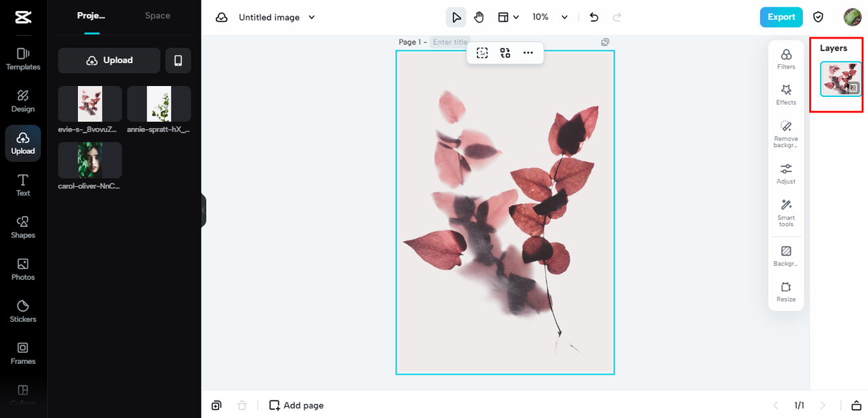Select the leaves layer thumbnail in Layers
Viewport: 868px width, 418px height.
(x=841, y=79)
